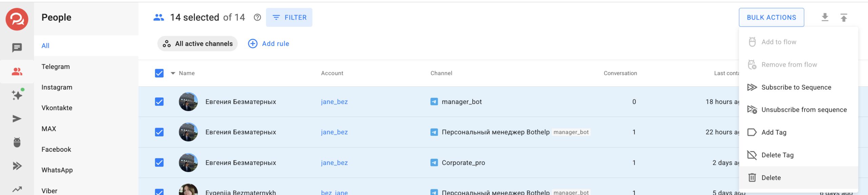Open the chat conversations sidebar icon
Screen dimensions: 868x195
(x=17, y=48)
